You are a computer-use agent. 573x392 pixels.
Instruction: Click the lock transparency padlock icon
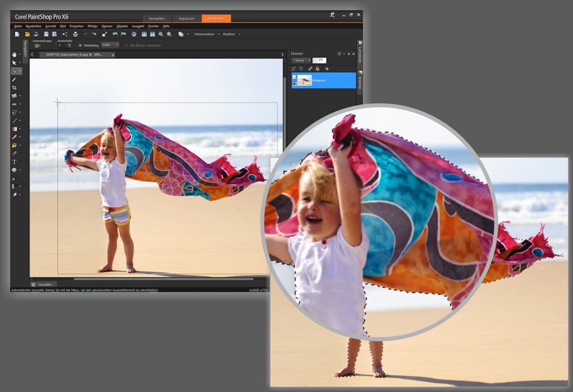coord(317,69)
